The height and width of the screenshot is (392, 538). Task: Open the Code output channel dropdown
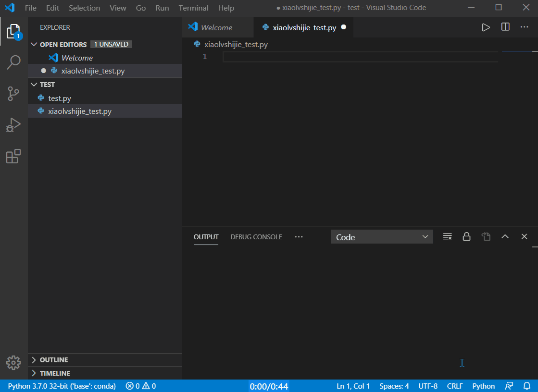click(382, 237)
